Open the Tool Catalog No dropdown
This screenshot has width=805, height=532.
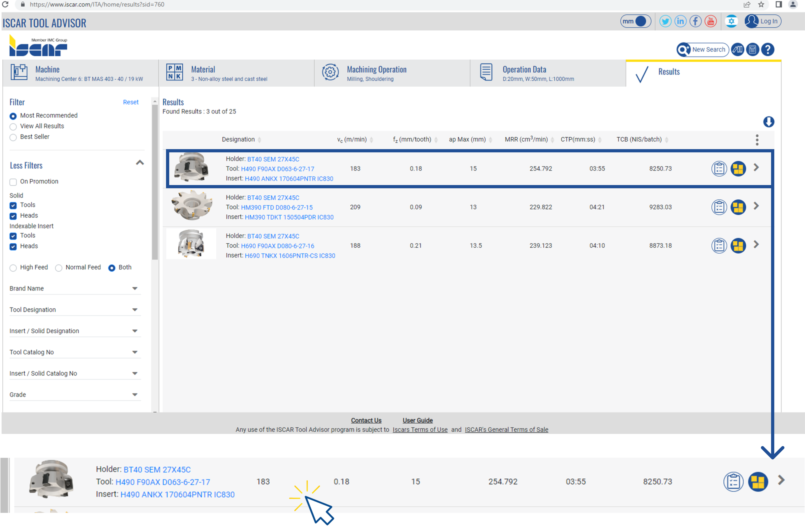pos(75,352)
